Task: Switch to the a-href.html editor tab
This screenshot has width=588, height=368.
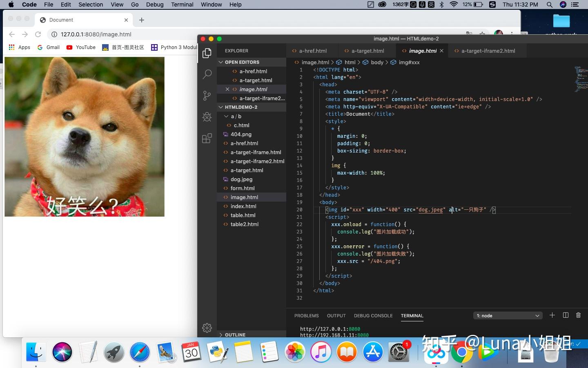Action: click(x=312, y=51)
